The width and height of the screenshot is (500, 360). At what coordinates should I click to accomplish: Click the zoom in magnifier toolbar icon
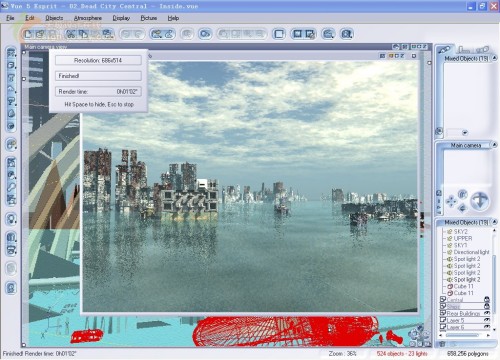coord(347,34)
